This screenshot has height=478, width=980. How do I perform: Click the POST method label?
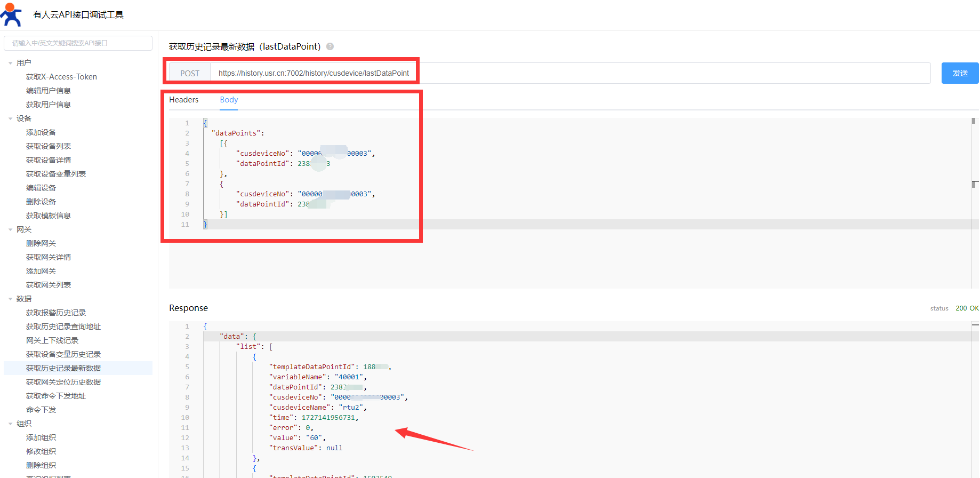[x=190, y=73]
